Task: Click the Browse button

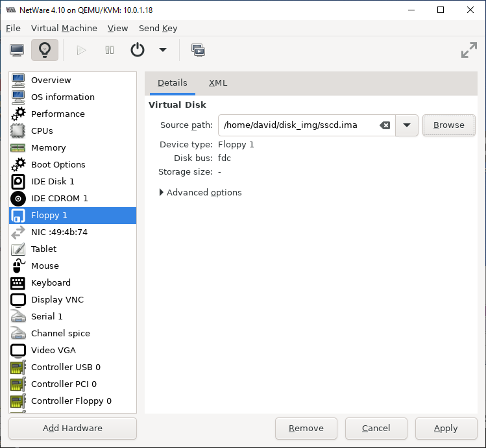Action: [x=448, y=125]
